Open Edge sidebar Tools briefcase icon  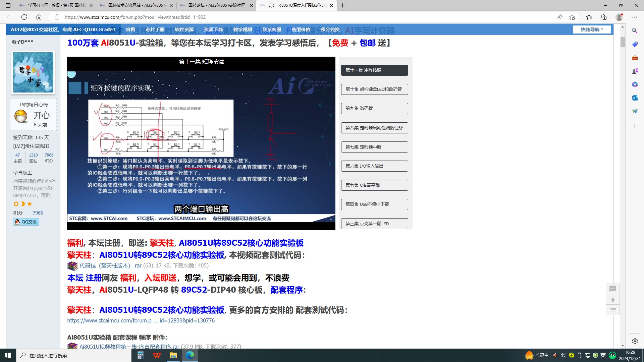[x=635, y=58]
